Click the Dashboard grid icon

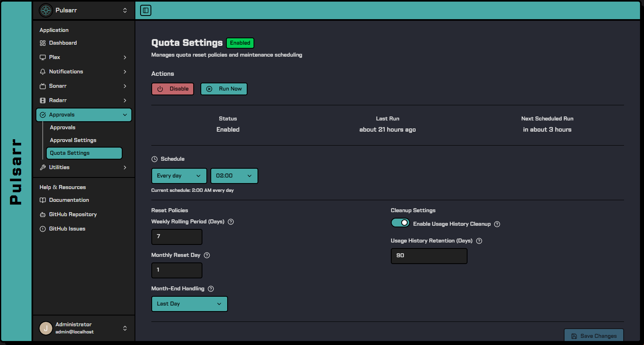pos(43,43)
